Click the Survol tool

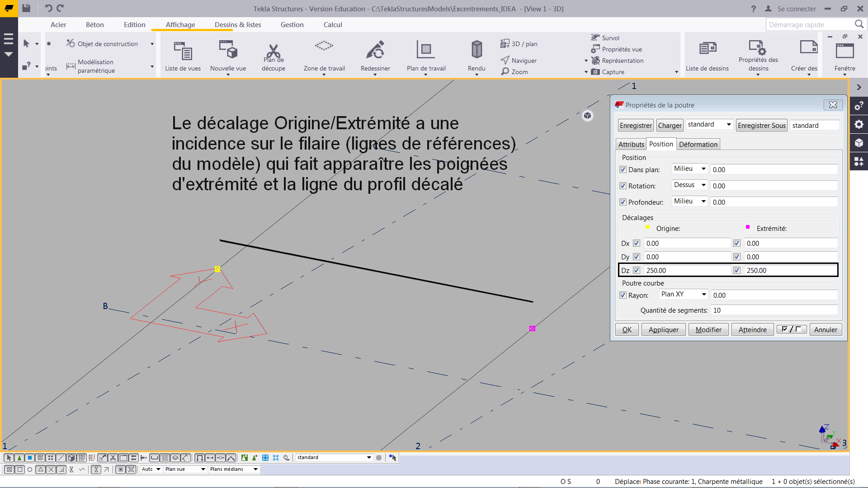(605, 38)
